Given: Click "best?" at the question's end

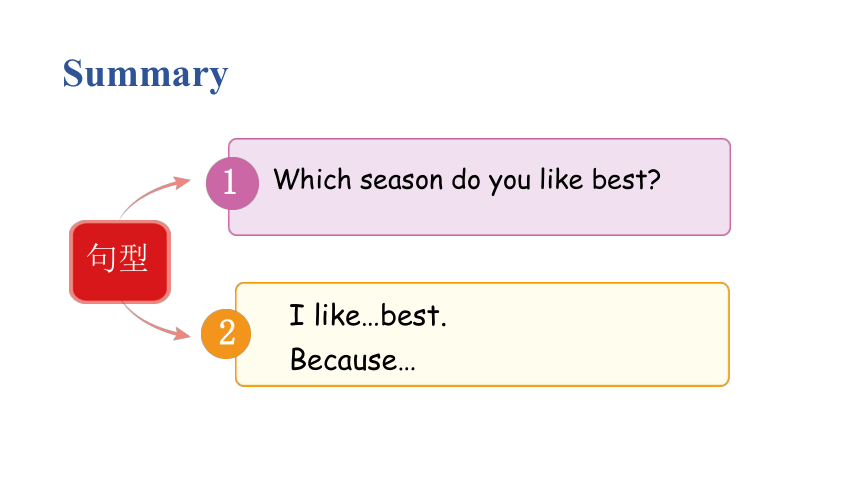Looking at the screenshot, I should coord(626,179).
